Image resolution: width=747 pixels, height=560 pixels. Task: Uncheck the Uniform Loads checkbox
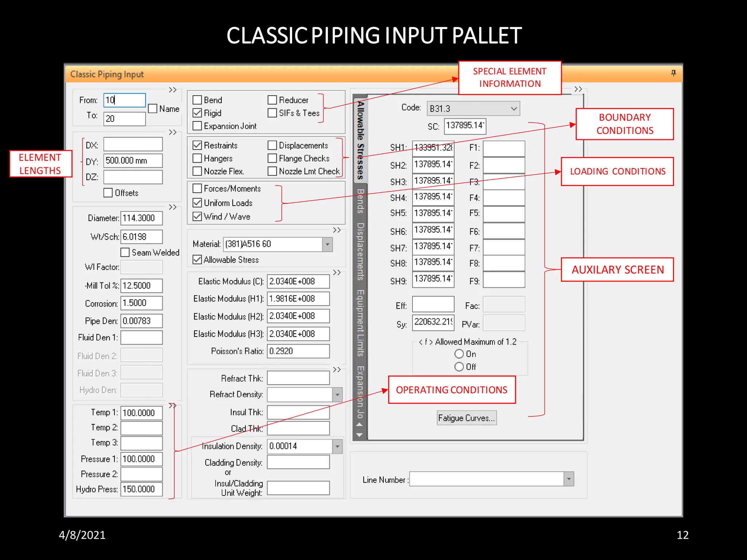click(197, 202)
